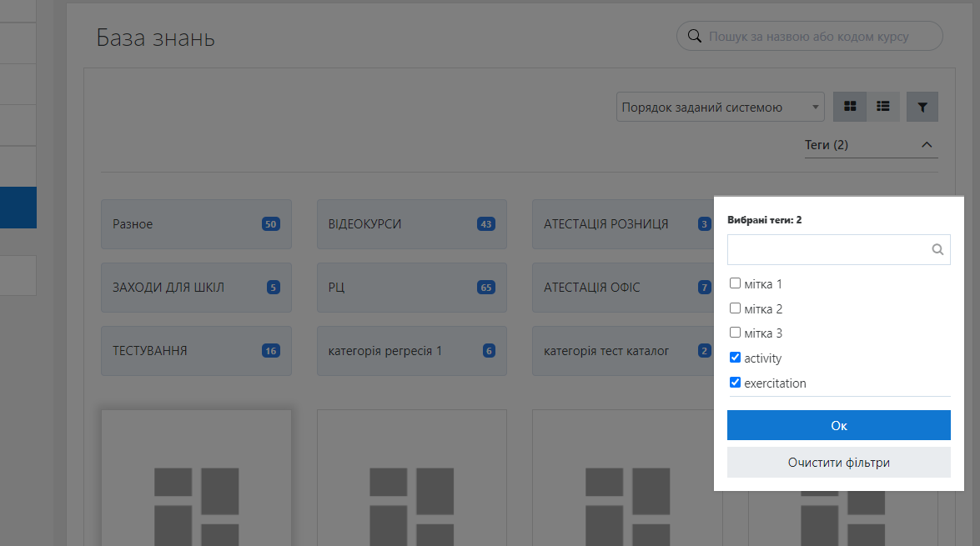Screen dimensions: 980x546
Task: Select the highlighted blue sidebar item
Action: [x=18, y=208]
